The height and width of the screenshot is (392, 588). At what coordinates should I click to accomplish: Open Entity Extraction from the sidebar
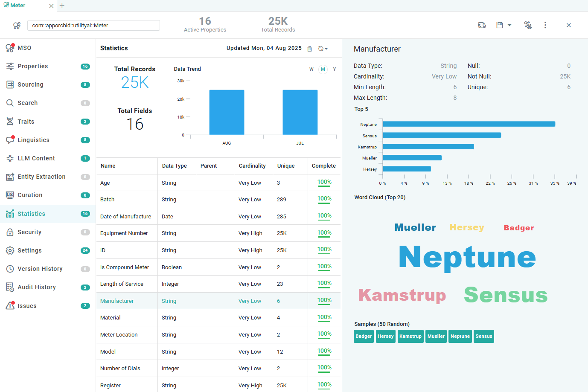(x=41, y=177)
